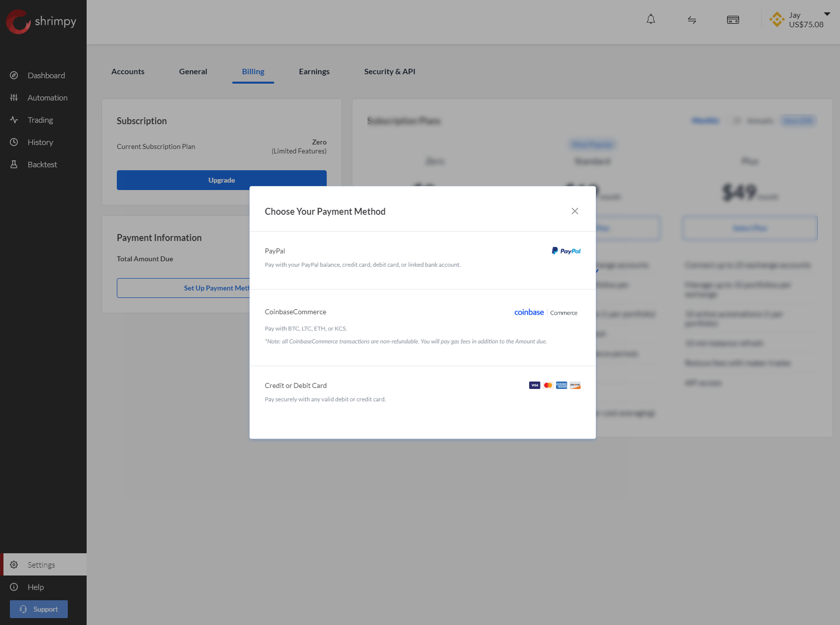Open Backtest in sidebar
This screenshot has height=625, width=840.
coord(43,164)
